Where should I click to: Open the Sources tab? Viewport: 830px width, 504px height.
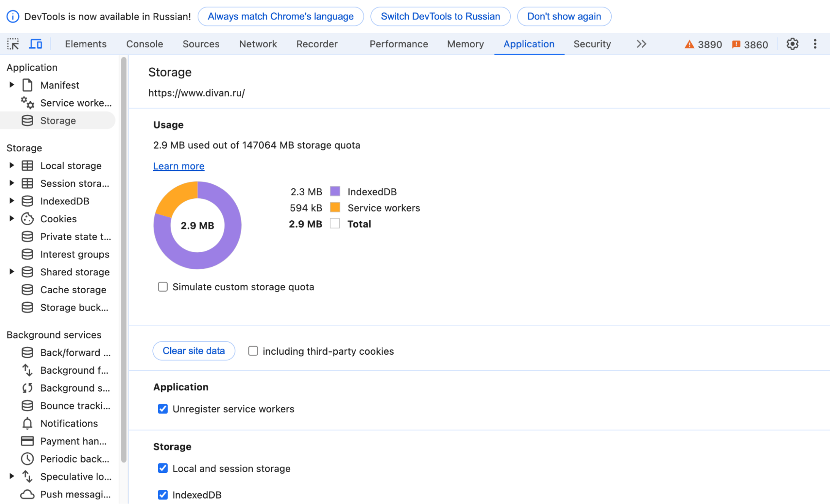coord(201,44)
